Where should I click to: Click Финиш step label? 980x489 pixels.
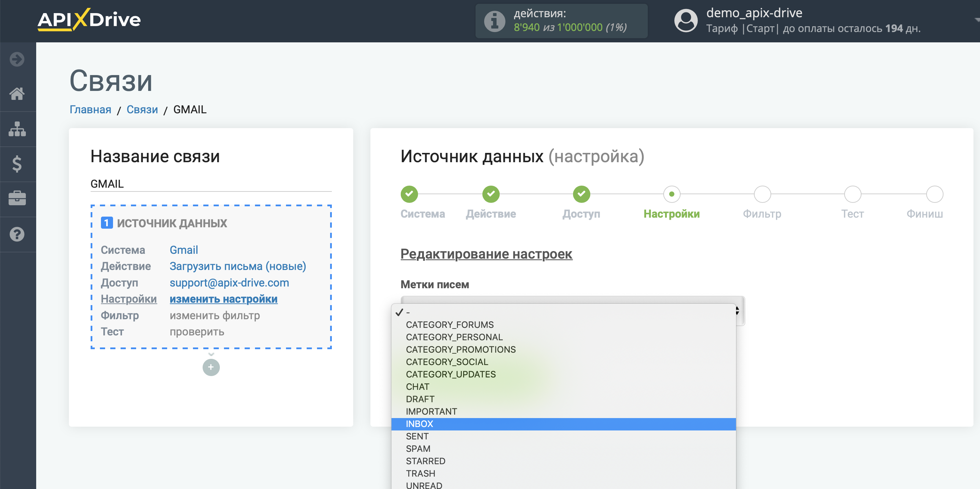point(925,214)
